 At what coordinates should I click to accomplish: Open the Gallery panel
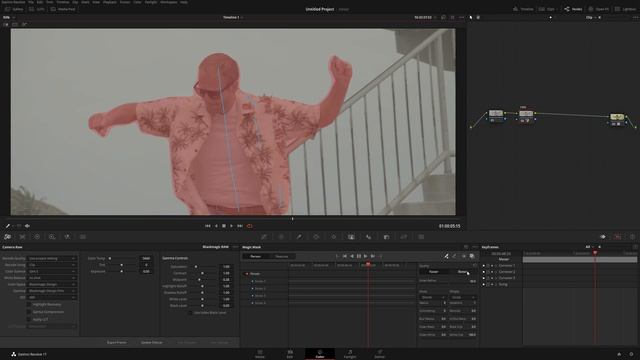pyautogui.click(x=14, y=9)
